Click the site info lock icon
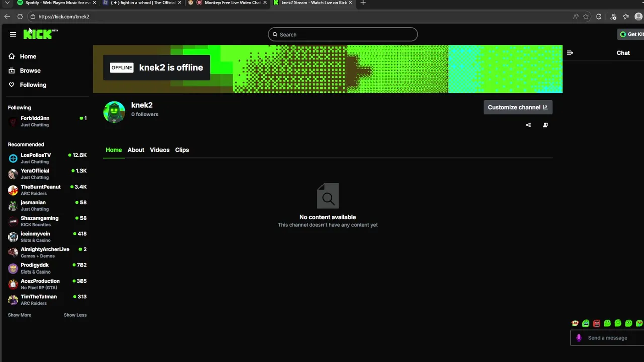The image size is (644, 362). [33, 17]
